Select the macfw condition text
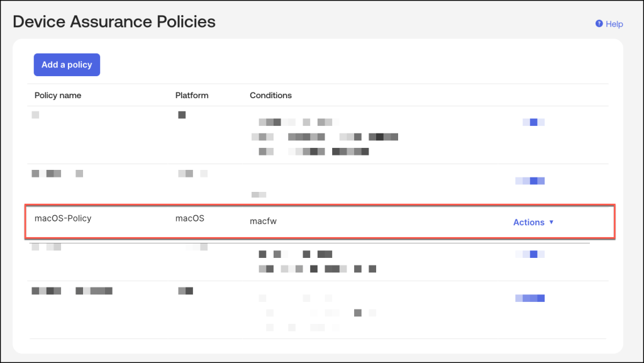 tap(263, 221)
